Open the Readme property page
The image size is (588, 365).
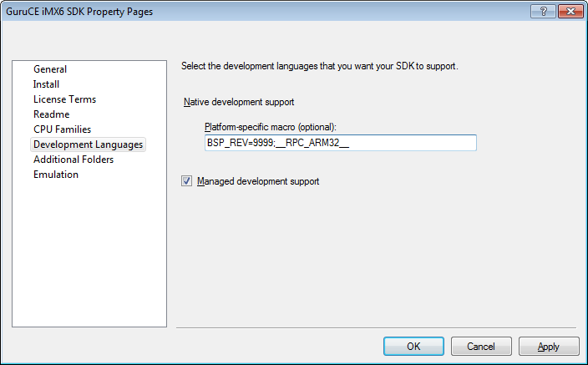click(x=52, y=114)
